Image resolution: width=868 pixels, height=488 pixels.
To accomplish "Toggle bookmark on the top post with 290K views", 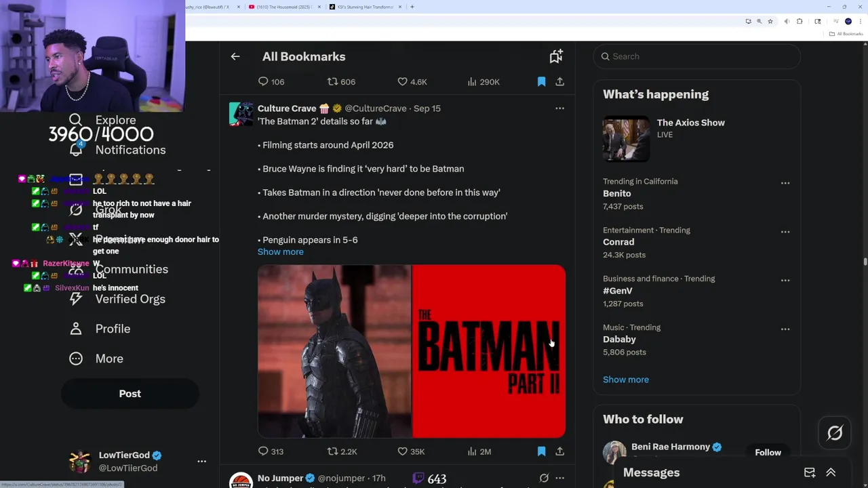I will 541,81.
